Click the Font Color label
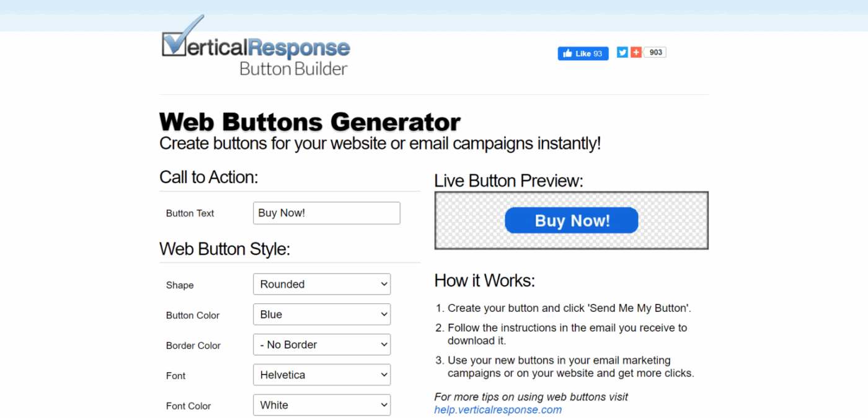Viewport: 868px width, 418px height. pos(188,406)
